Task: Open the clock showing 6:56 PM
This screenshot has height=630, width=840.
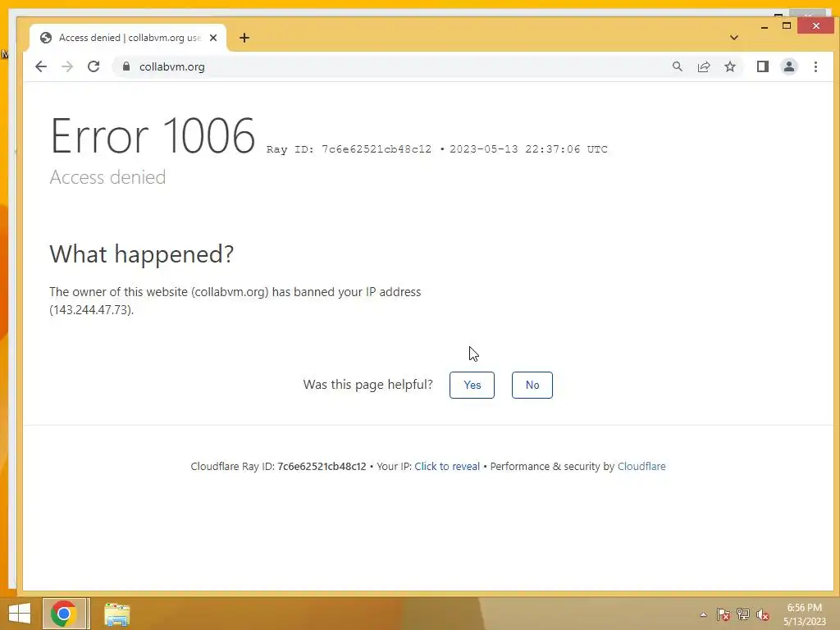Action: pos(804,614)
